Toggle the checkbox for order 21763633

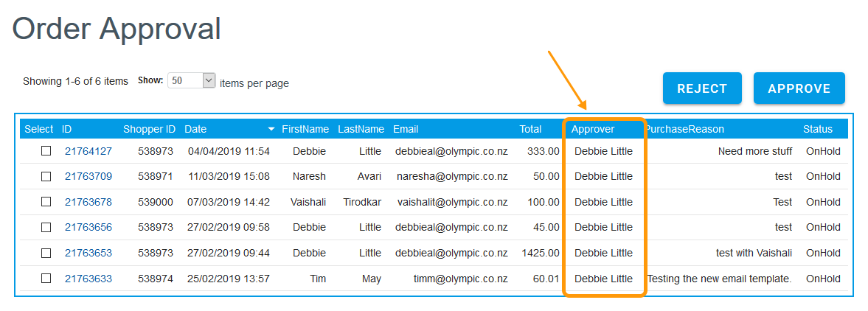[x=46, y=279]
